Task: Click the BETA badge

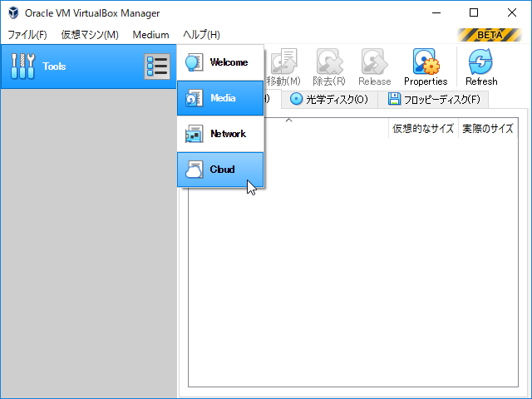Action: click(490, 35)
